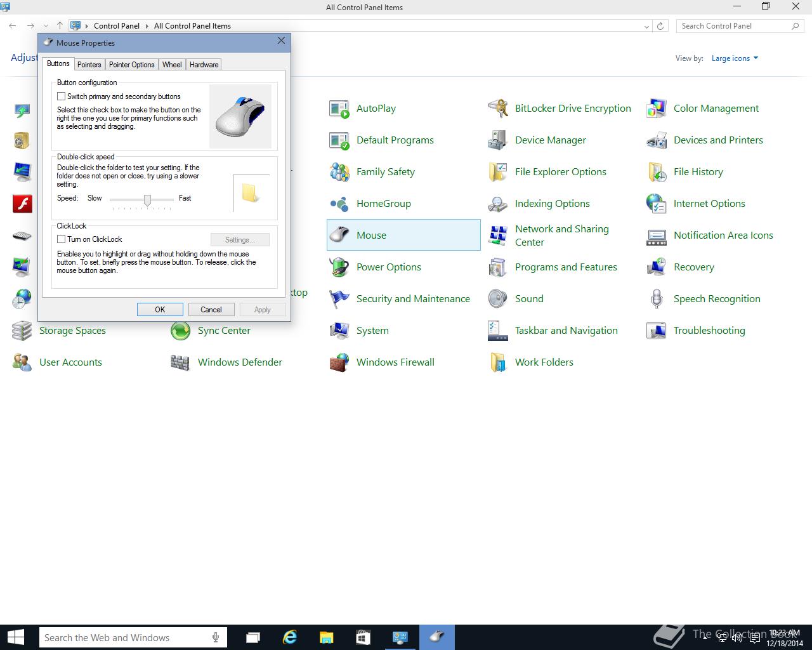The width and height of the screenshot is (812, 650).
Task: Click the Back navigation arrow
Action: 13,26
